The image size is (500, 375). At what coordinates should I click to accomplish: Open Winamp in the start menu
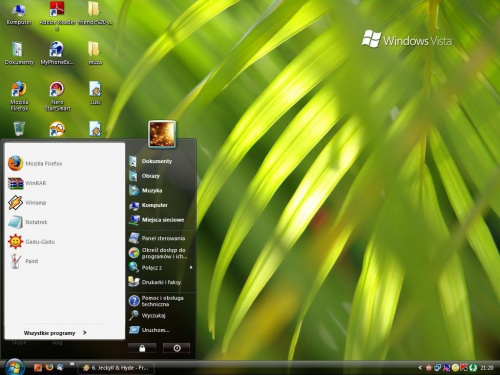(x=27, y=203)
